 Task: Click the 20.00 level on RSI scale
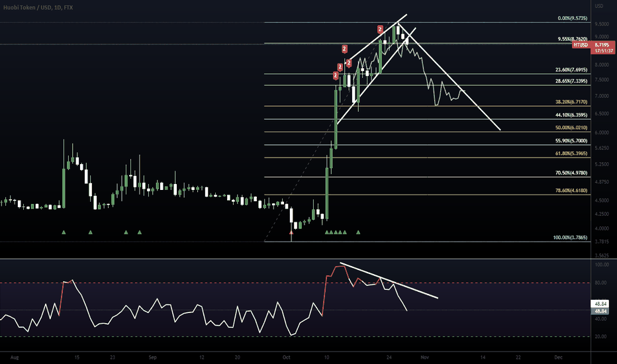601,336
